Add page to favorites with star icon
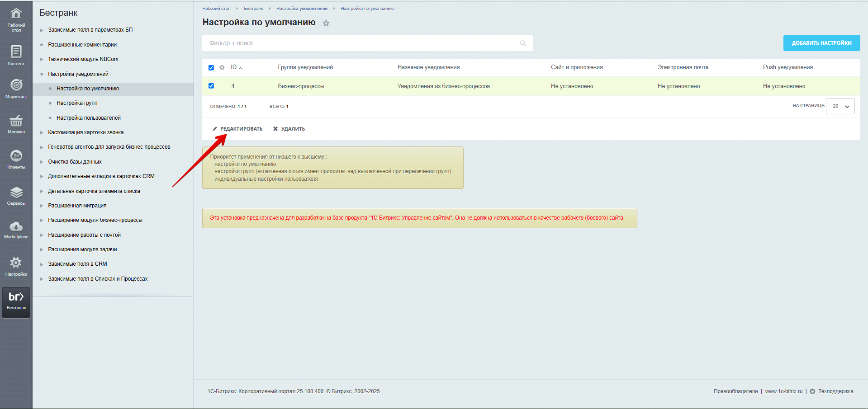The height and width of the screenshot is (409, 868). (326, 23)
